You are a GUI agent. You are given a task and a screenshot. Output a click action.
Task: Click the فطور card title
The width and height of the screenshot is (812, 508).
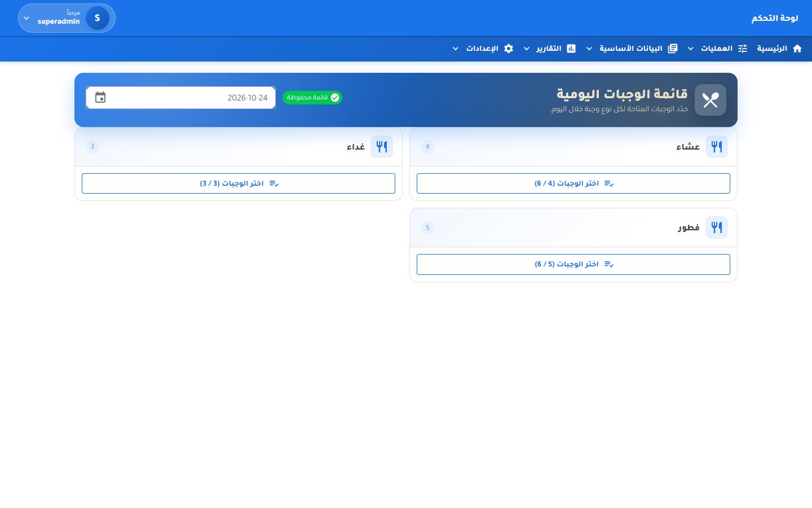click(x=689, y=227)
